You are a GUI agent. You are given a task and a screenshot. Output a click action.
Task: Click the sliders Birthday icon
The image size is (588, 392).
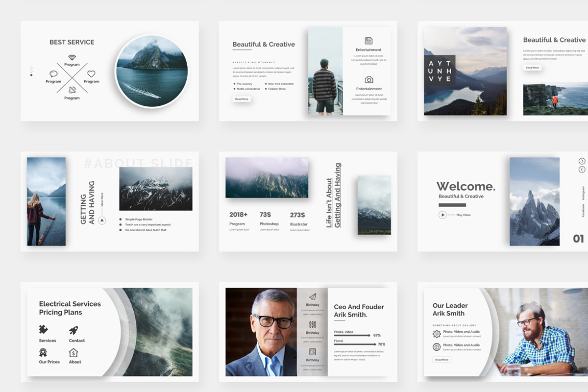[313, 324]
